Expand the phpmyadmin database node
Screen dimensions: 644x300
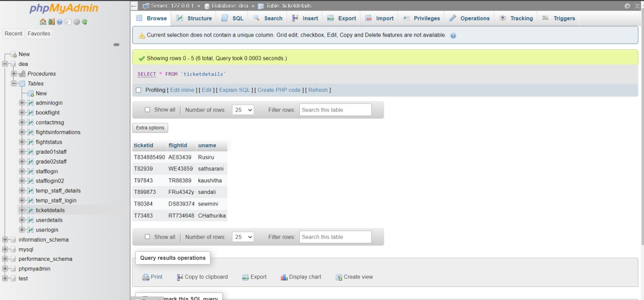6,269
